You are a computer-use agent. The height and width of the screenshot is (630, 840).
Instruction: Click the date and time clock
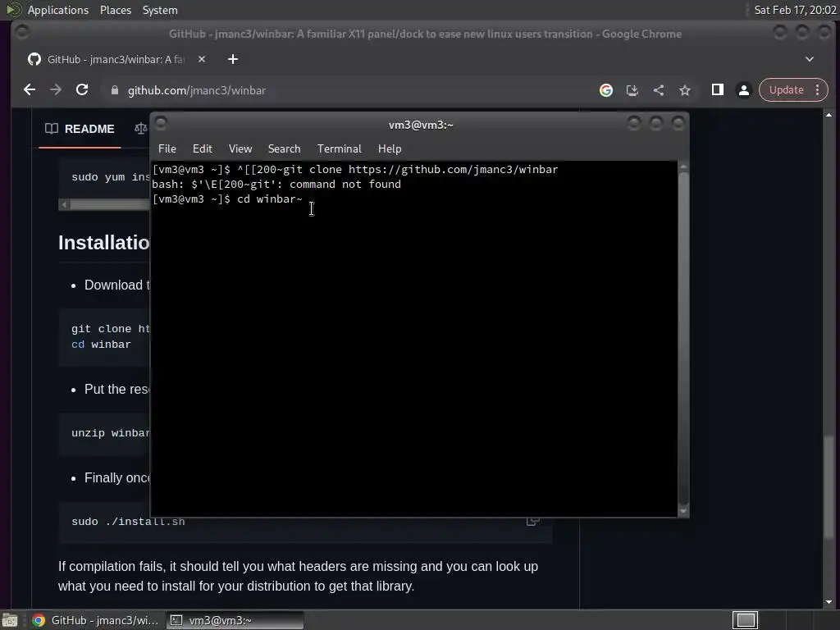[795, 10]
